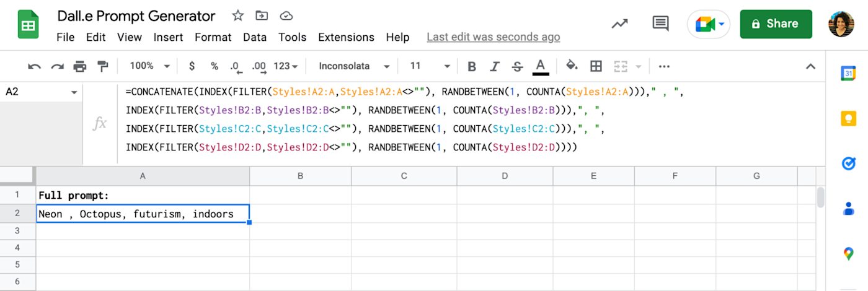Screen dimensions: 868x291
Task: Open the Google account avatar
Action: 841,24
